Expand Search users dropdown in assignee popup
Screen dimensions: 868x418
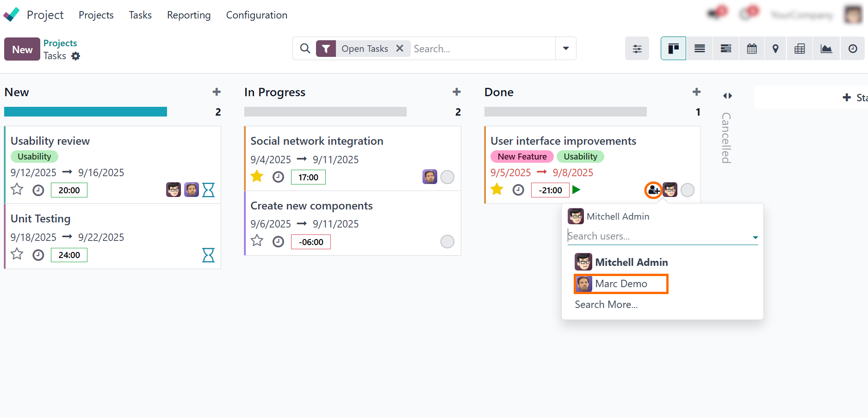755,236
